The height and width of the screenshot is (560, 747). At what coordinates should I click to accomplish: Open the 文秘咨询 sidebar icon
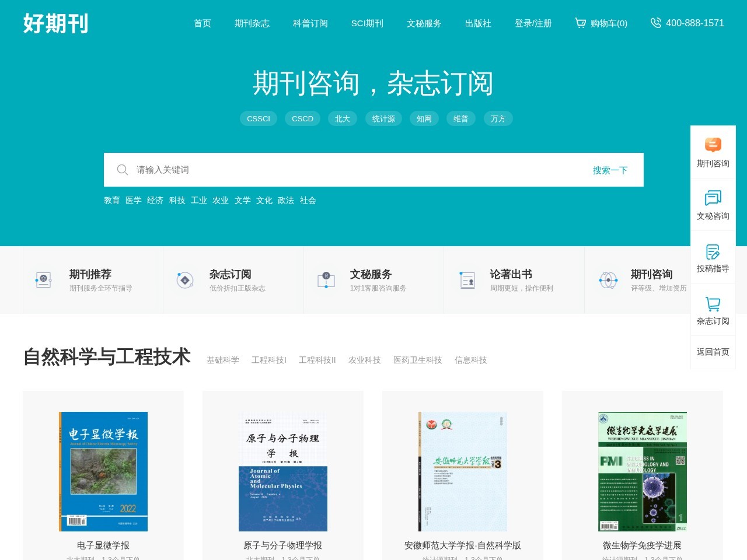tap(713, 197)
